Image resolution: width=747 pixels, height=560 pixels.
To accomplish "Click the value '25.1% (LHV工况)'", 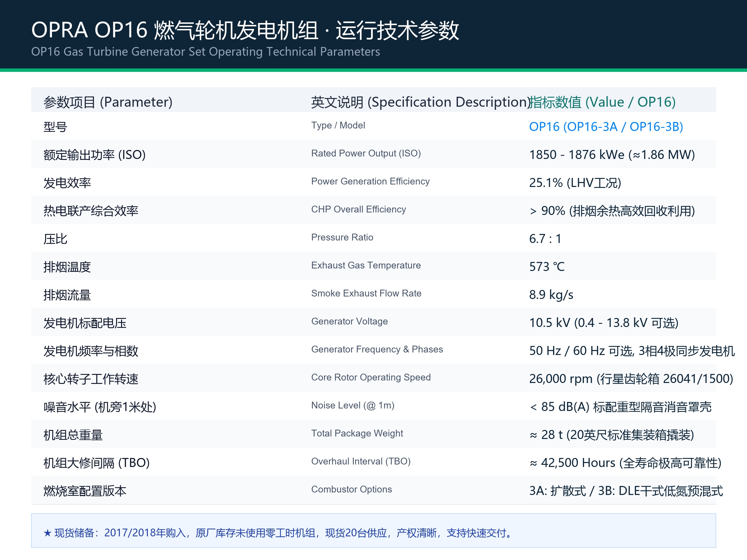I will (575, 183).
